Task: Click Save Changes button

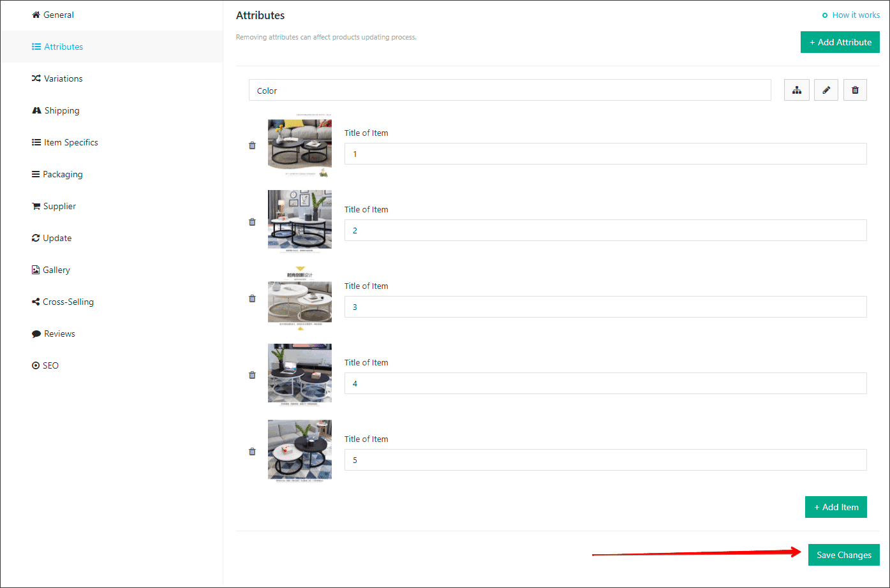Action: (x=844, y=555)
